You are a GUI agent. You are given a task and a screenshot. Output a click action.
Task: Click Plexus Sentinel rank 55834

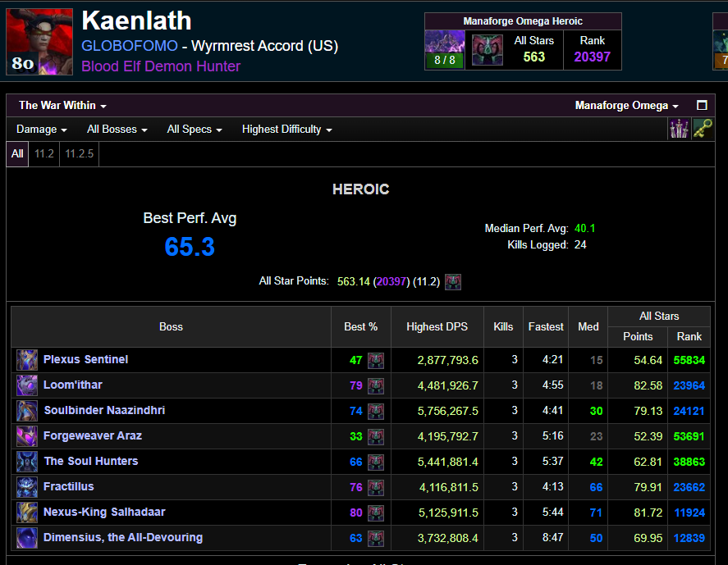689,361
